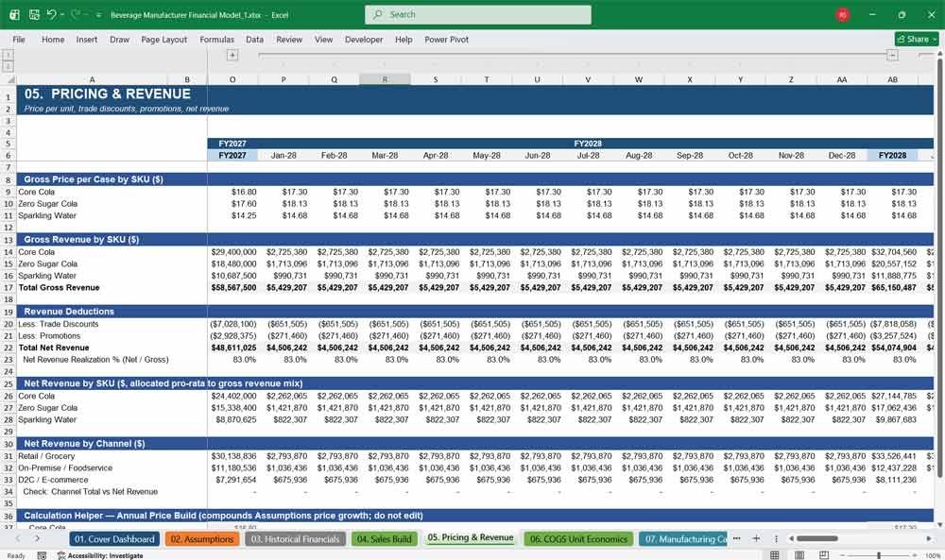Viewport: 945px width, 560px height.
Task: Add a new sheet with plus button
Action: pos(756,539)
